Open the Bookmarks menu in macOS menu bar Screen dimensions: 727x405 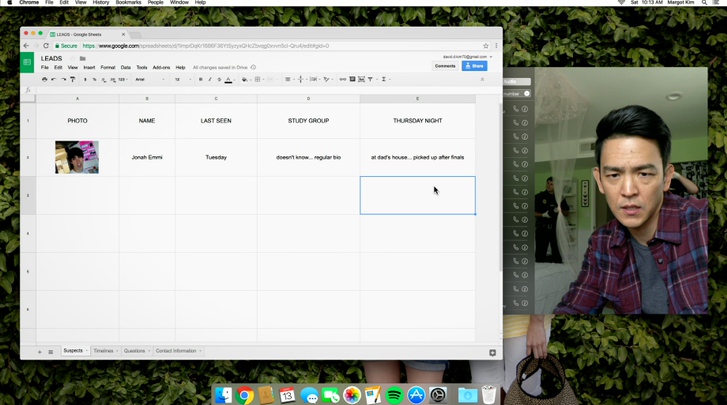[x=128, y=3]
